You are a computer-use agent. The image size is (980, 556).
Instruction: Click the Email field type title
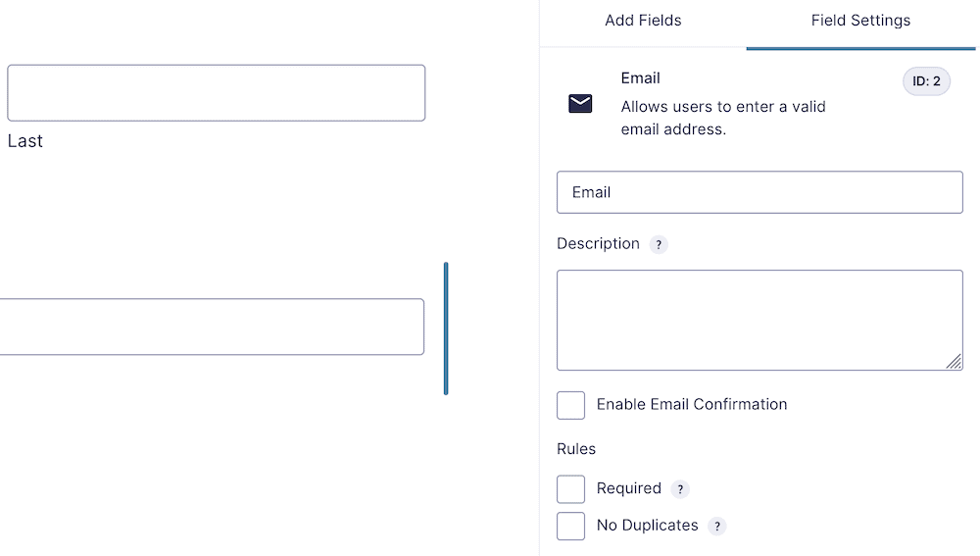pos(640,78)
